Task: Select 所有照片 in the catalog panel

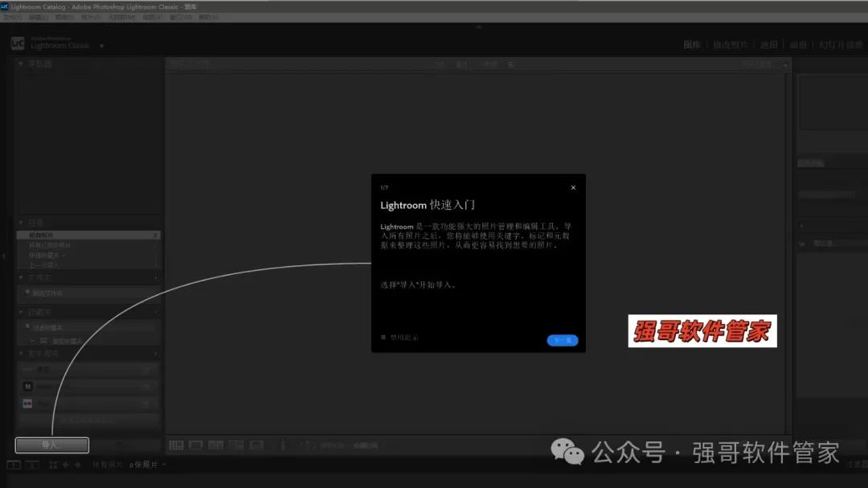Action: tap(88, 236)
